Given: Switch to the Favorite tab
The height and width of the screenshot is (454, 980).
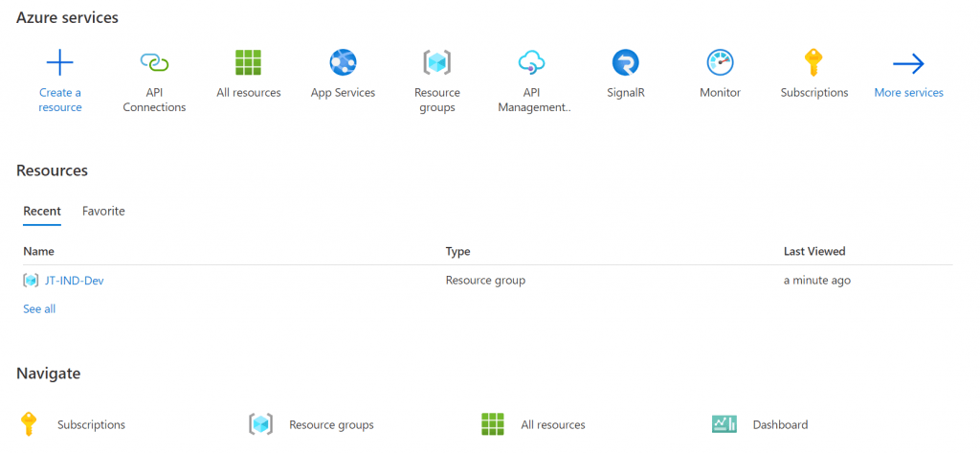Looking at the screenshot, I should click(x=103, y=211).
